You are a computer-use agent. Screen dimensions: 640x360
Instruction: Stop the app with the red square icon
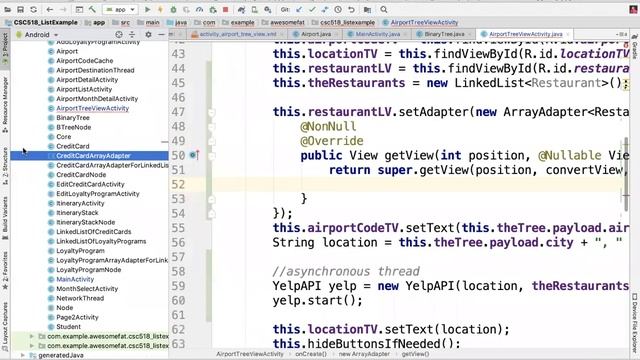click(225, 9)
